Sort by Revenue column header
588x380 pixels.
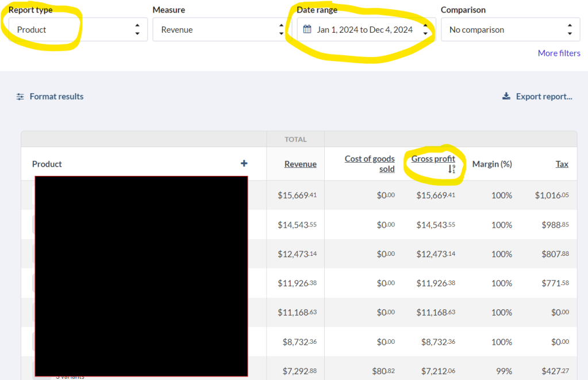click(300, 164)
